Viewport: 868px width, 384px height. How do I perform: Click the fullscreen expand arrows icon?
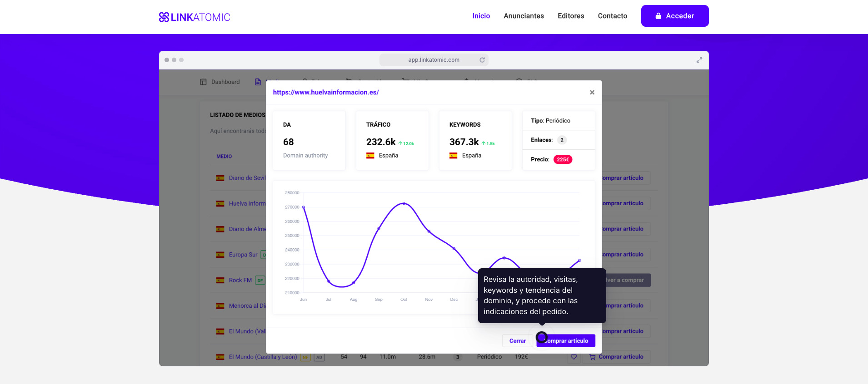click(x=699, y=60)
